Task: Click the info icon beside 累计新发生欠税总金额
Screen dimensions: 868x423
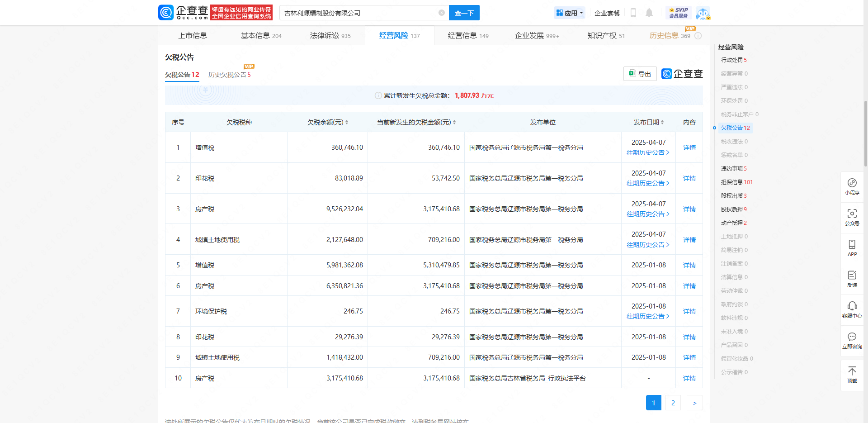Action: pos(378,95)
